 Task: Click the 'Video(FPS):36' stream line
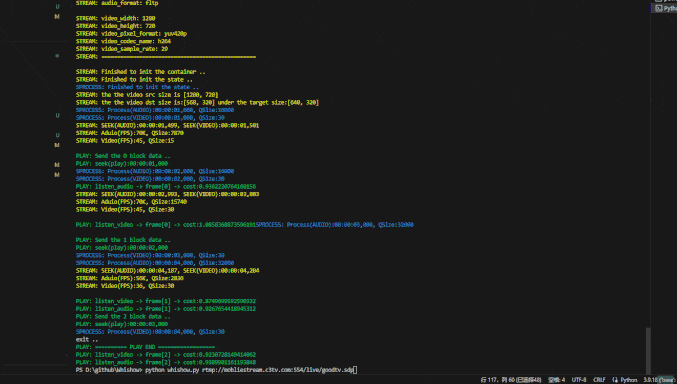pyautogui.click(x=125, y=286)
